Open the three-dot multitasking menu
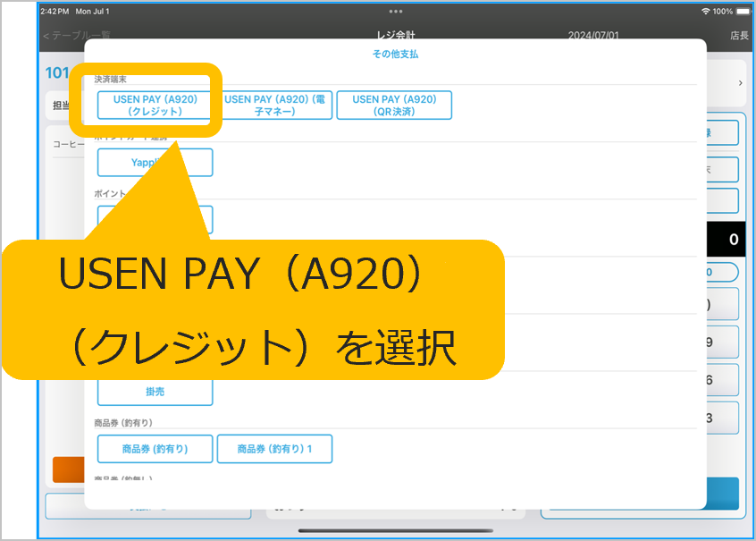 (x=395, y=11)
